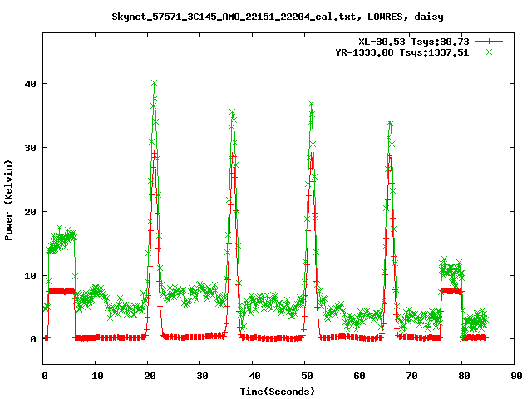Click y-axis tick label 30
The width and height of the screenshot is (532, 399).
(x=31, y=148)
